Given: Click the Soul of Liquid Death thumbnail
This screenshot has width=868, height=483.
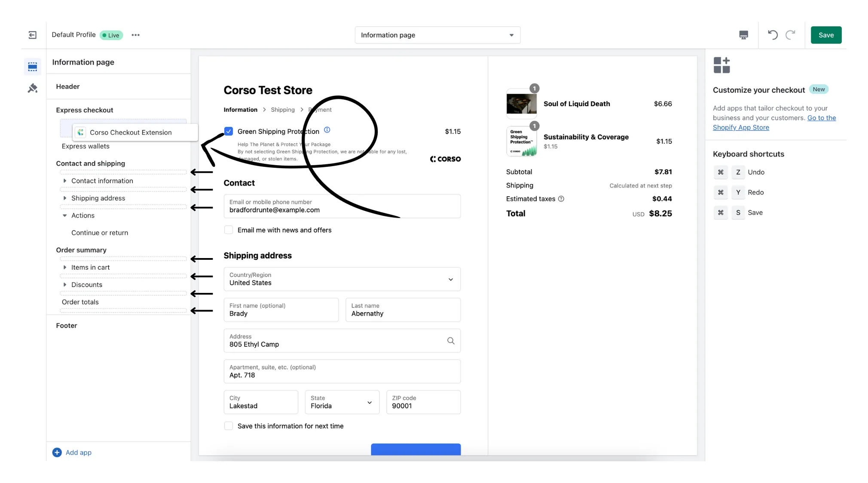Looking at the screenshot, I should click(521, 104).
